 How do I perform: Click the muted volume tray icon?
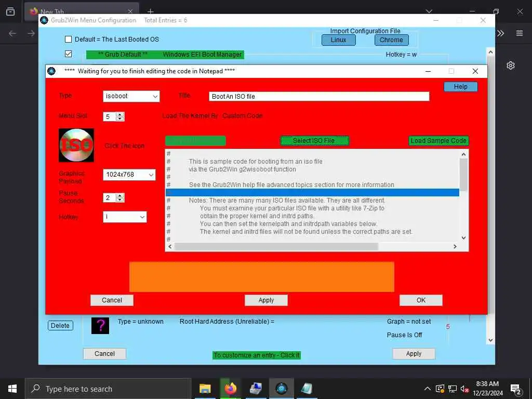[464, 389]
